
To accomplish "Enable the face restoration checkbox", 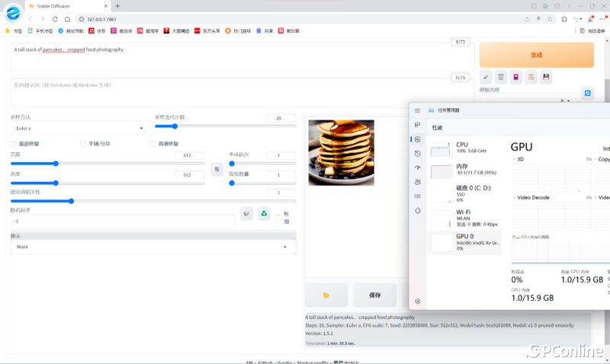I will 13,144.
